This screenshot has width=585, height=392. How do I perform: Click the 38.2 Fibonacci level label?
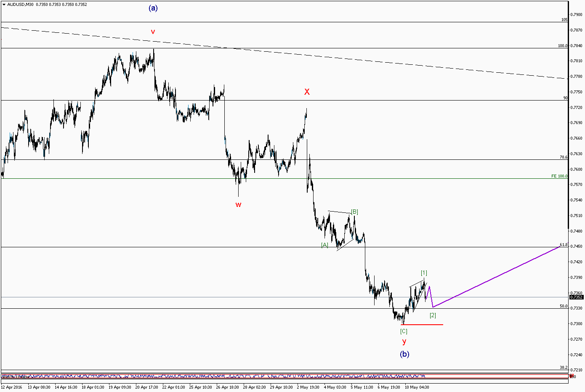coord(563,368)
